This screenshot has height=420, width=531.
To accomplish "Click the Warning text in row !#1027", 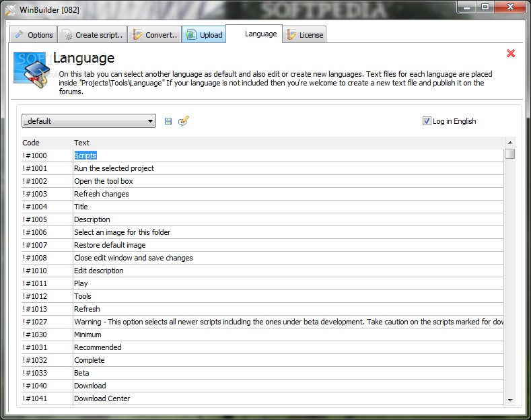I will click(288, 322).
